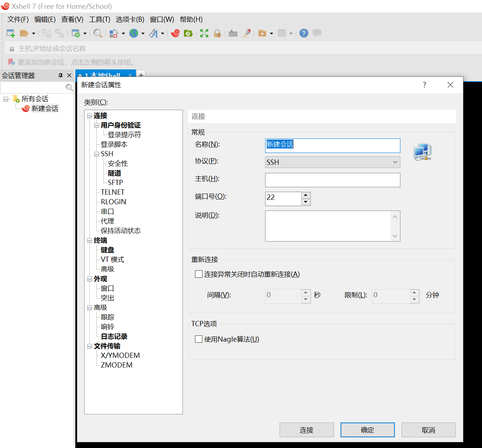The width and height of the screenshot is (482, 448).
Task: Collapse the SSH tree node
Action: pyautogui.click(x=96, y=154)
